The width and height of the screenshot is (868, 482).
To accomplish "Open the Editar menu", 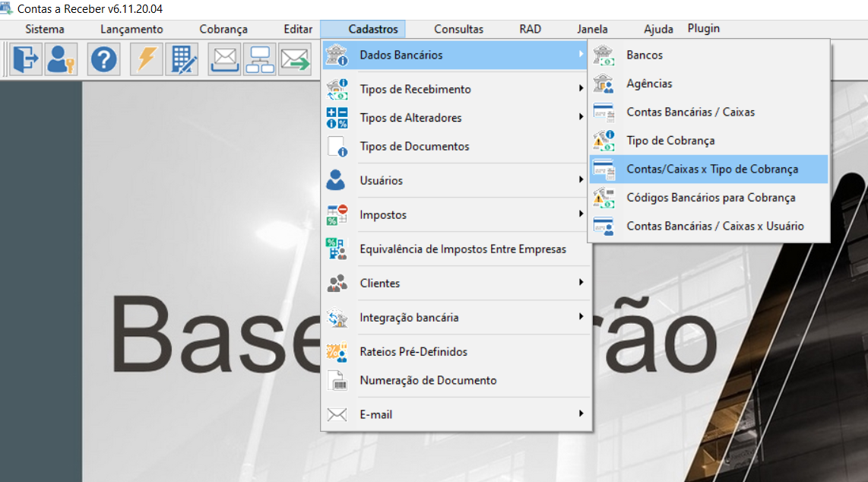I will [298, 30].
